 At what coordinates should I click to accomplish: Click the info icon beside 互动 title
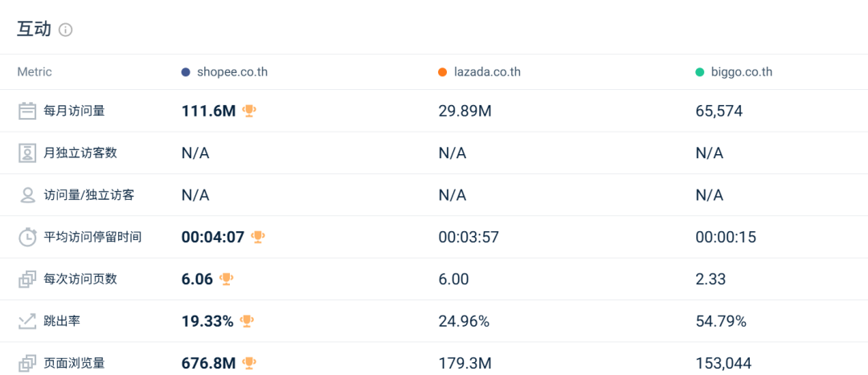(x=65, y=30)
